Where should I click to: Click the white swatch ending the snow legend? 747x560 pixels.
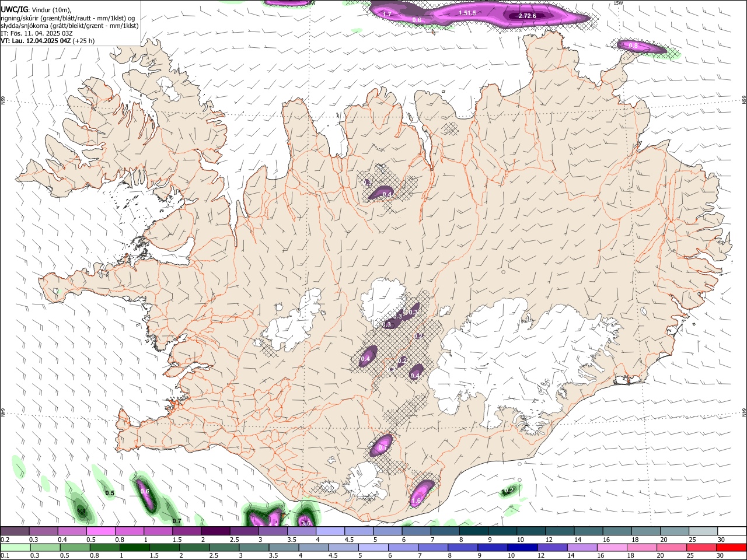[x=732, y=531]
